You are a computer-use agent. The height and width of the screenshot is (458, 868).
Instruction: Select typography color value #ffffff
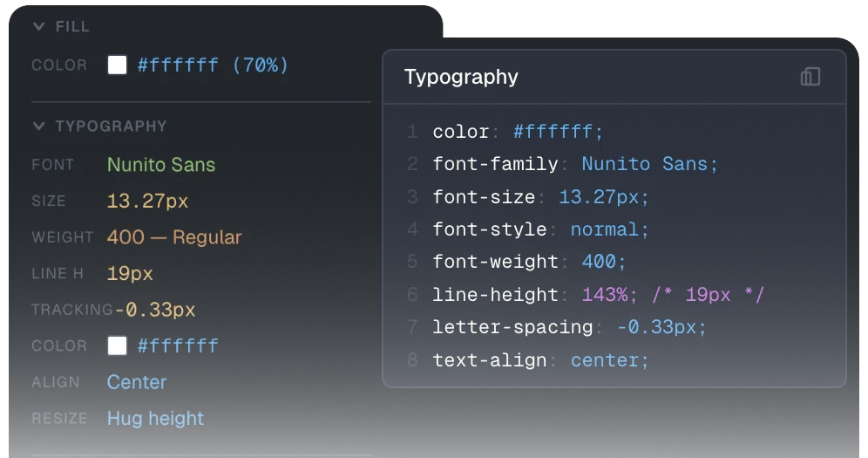pos(178,345)
